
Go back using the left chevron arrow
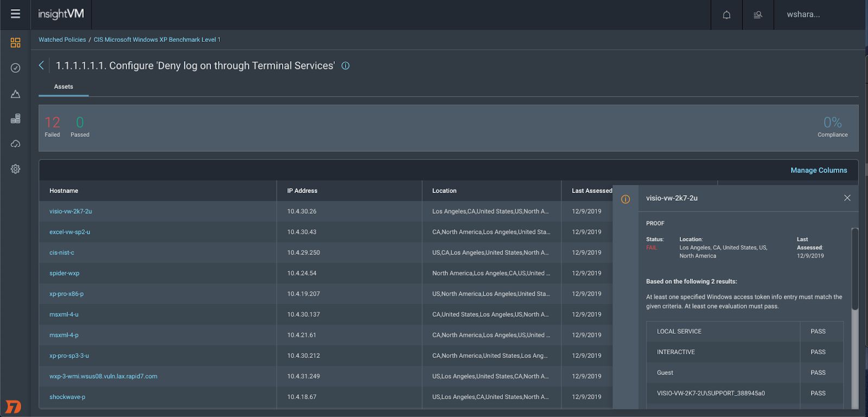41,66
